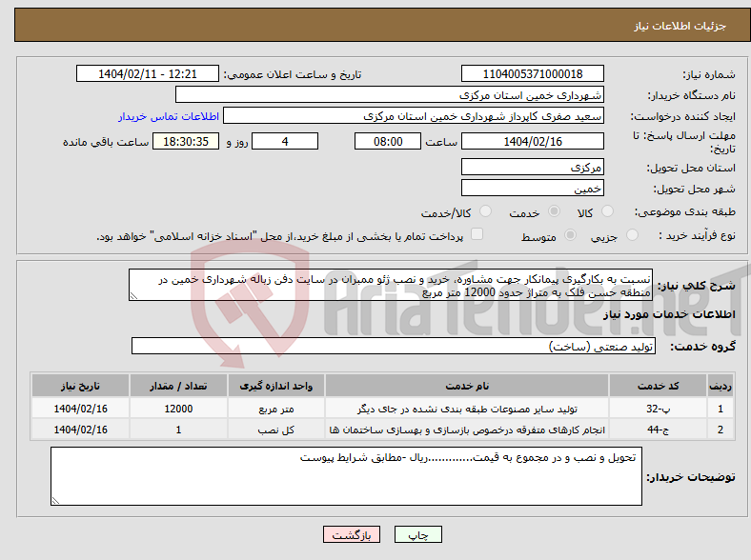The width and height of the screenshot is (751, 560).
Task: Click the نام خدمت column header
Action: pyautogui.click(x=467, y=386)
